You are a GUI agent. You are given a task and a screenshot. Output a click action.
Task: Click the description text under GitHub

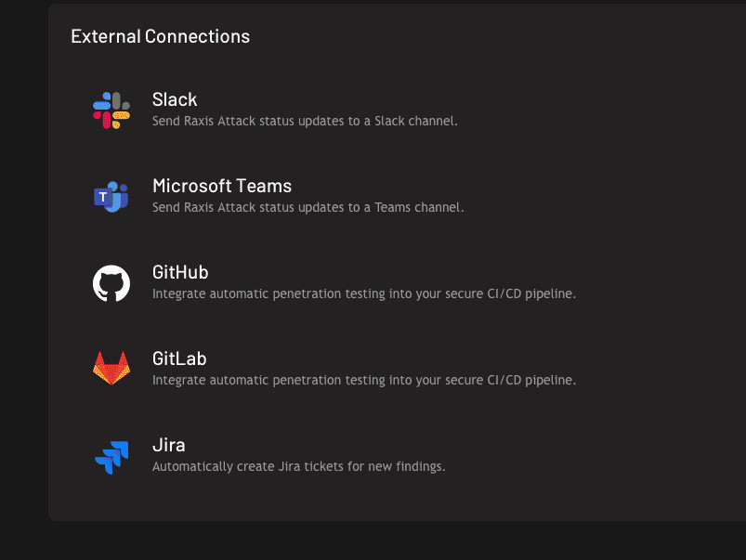click(x=364, y=293)
